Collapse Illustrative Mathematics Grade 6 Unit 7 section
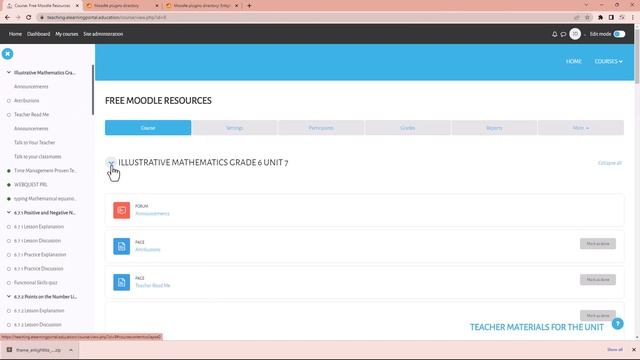The height and width of the screenshot is (360, 640). pos(111,162)
